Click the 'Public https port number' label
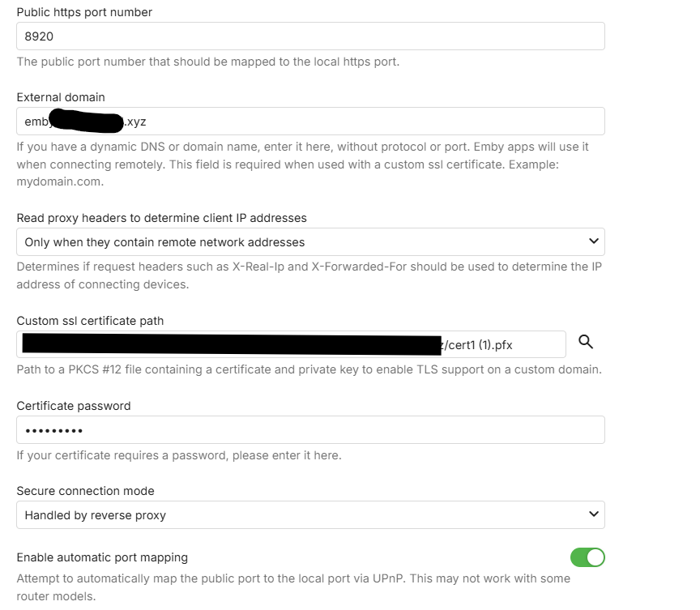The height and width of the screenshot is (610, 700). coord(84,12)
